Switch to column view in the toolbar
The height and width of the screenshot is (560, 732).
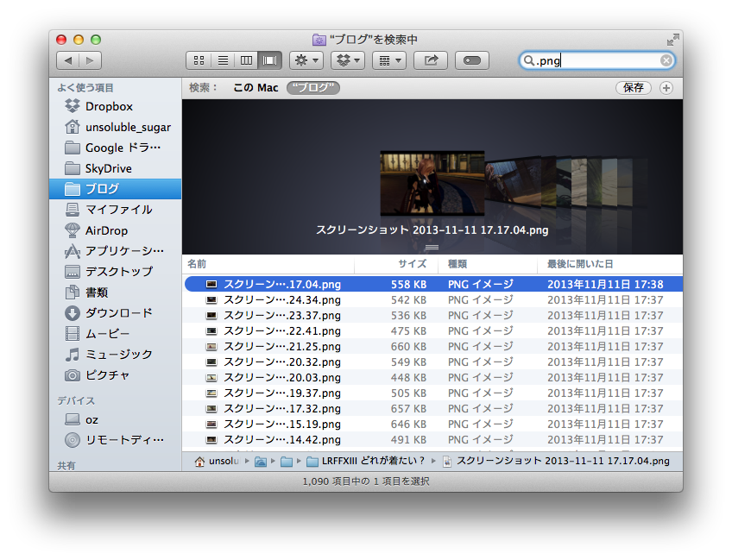pos(246,60)
